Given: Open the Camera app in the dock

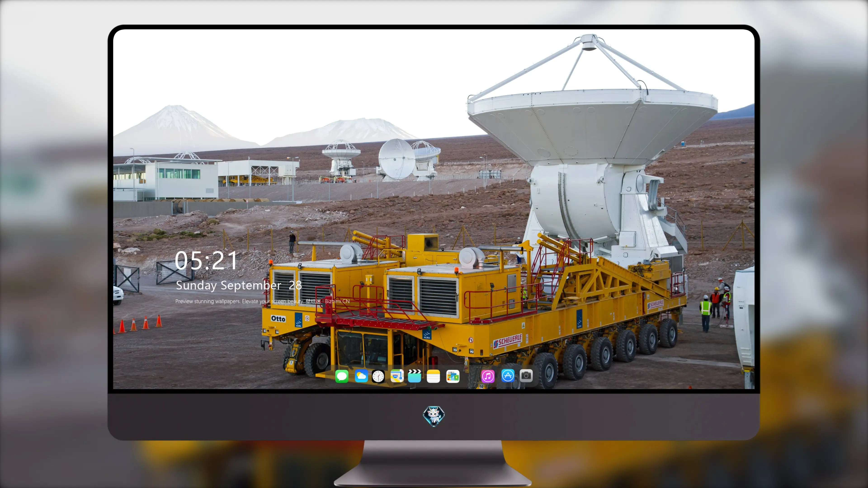Looking at the screenshot, I should (x=526, y=375).
